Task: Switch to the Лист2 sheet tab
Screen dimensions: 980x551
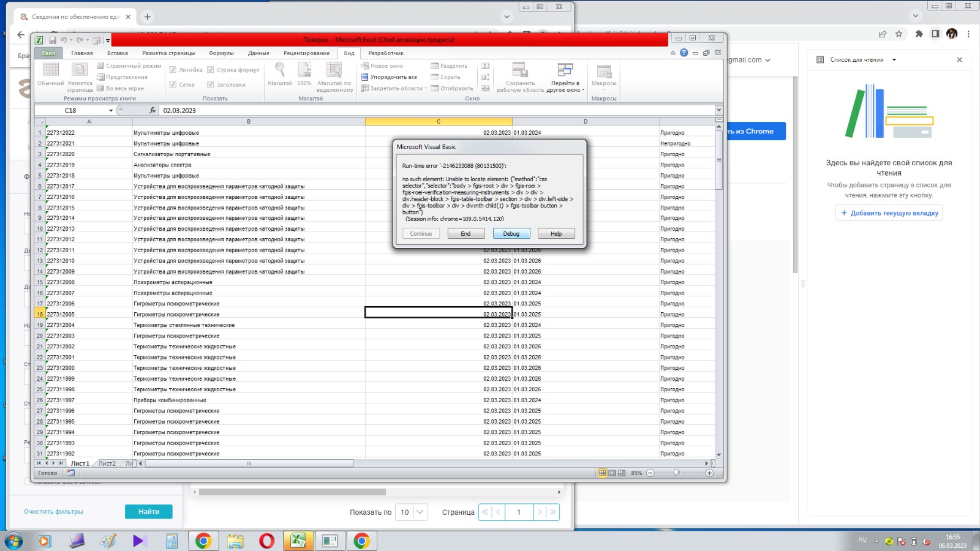Action: pyautogui.click(x=107, y=463)
